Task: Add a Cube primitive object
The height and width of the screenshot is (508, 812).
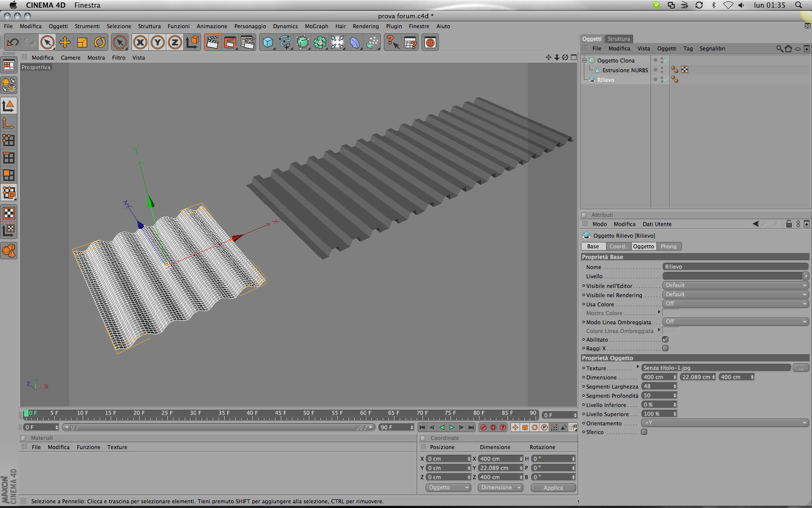Action: tap(268, 43)
